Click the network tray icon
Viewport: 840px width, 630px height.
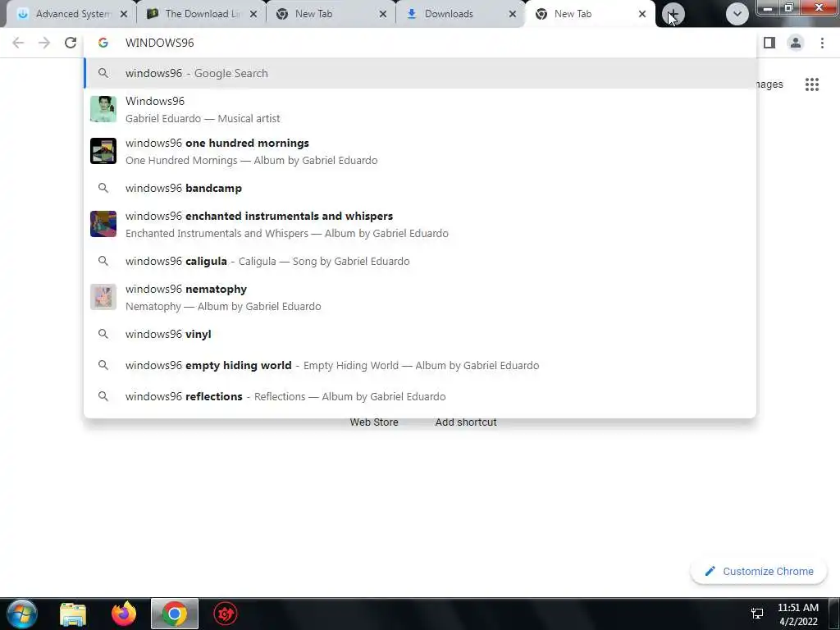(757, 614)
